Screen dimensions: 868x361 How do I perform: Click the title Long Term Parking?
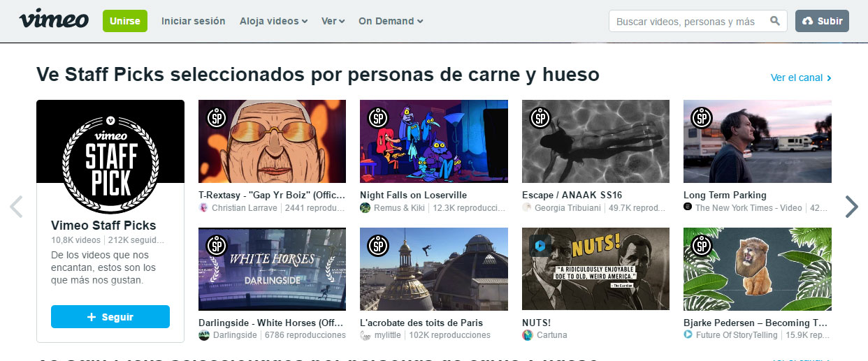pos(725,195)
